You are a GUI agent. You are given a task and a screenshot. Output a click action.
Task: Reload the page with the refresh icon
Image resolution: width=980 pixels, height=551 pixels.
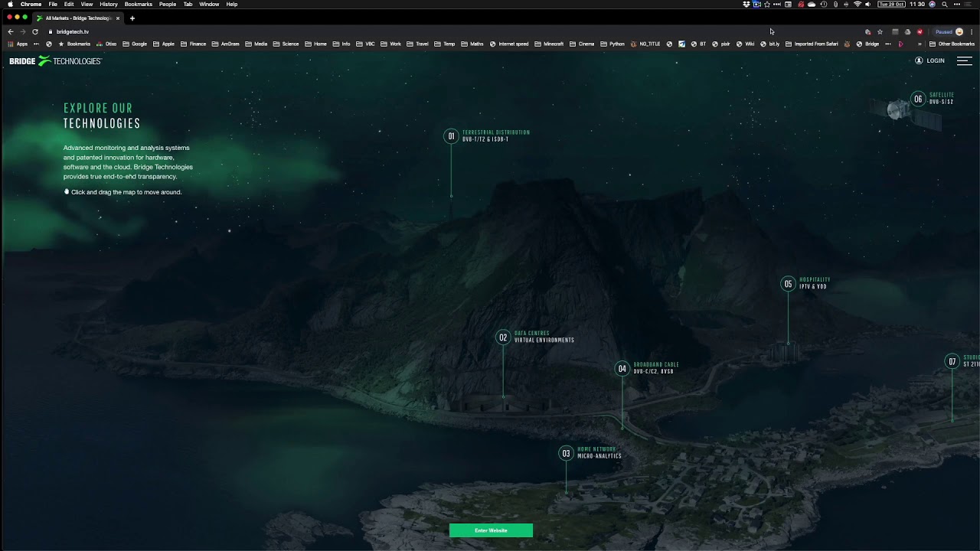pyautogui.click(x=34, y=31)
